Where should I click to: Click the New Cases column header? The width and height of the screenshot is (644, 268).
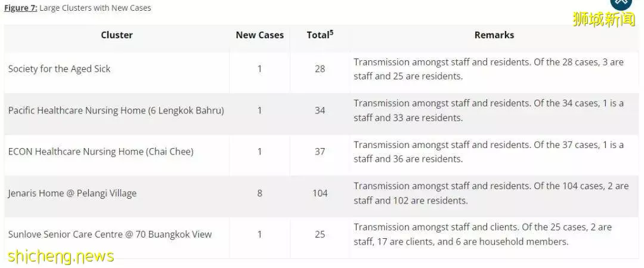259,35
